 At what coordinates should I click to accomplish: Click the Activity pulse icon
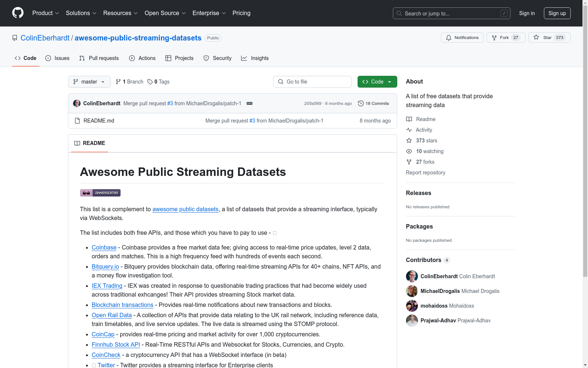pyautogui.click(x=409, y=130)
